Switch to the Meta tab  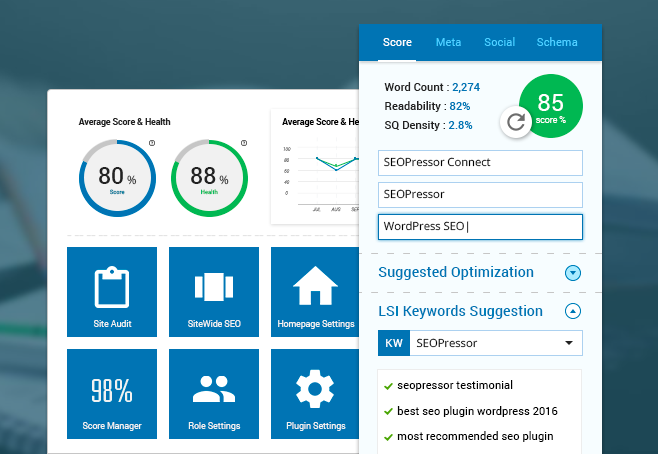point(448,42)
